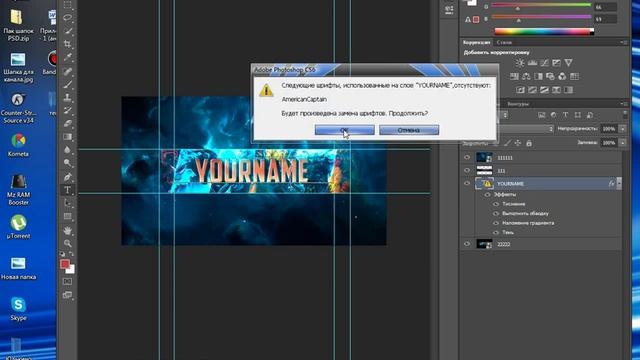
Task: Add a Black & White adjustment
Action: pos(538,76)
